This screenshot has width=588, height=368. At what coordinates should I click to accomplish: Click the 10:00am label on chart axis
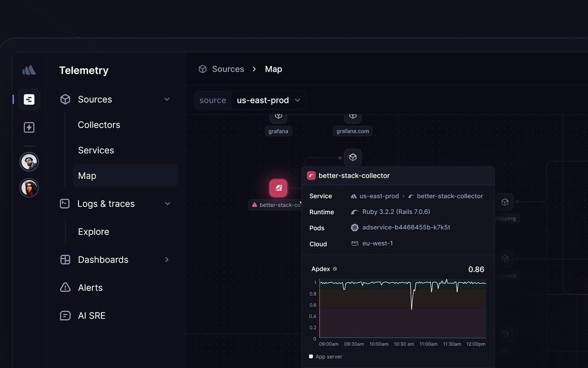pyautogui.click(x=379, y=344)
